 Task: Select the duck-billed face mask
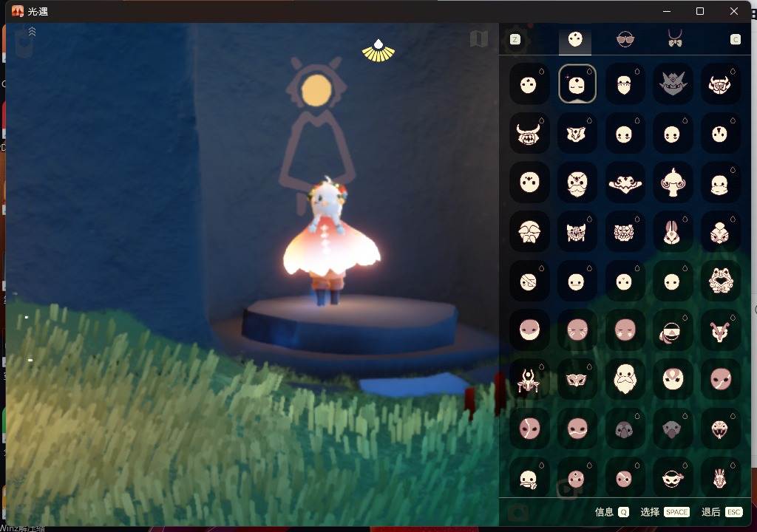coord(720,183)
